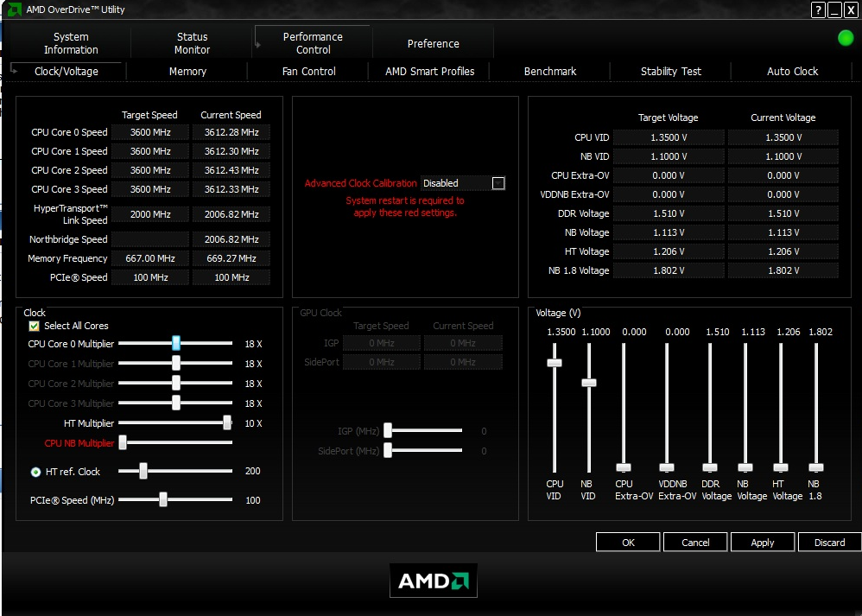Open the Stability Test sub-tab
The image size is (862, 616).
(x=671, y=71)
